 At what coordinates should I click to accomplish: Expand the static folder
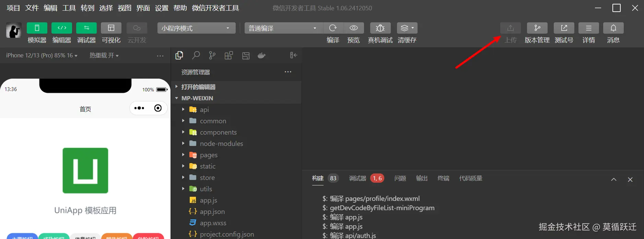point(236,166)
